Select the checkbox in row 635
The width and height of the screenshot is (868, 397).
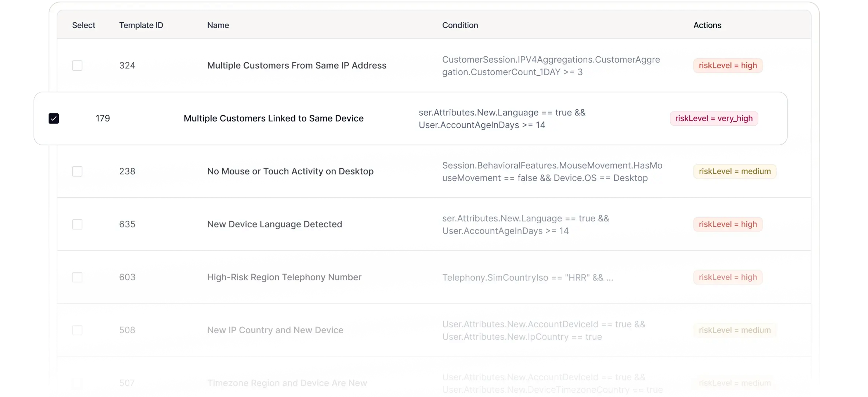(x=77, y=224)
